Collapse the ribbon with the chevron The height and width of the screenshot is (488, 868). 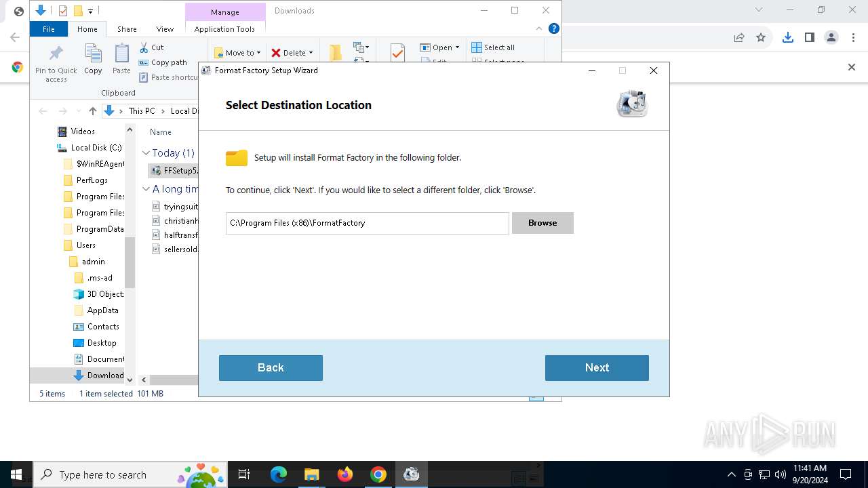coord(539,28)
